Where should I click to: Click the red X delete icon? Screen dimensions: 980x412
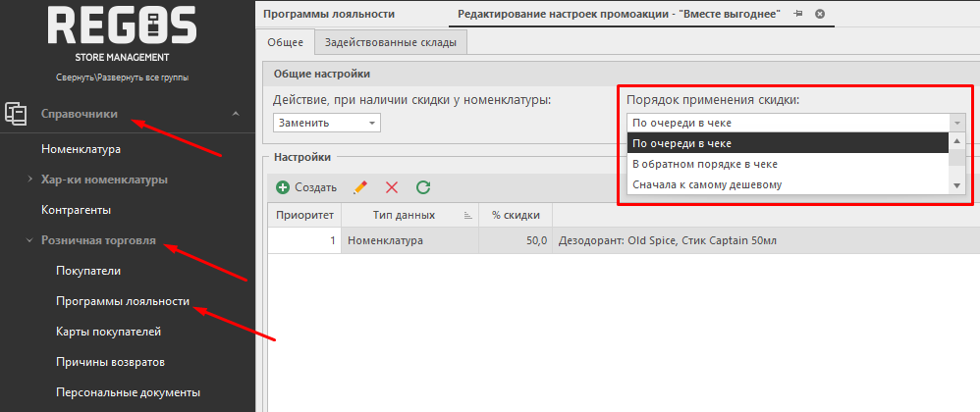tap(392, 186)
